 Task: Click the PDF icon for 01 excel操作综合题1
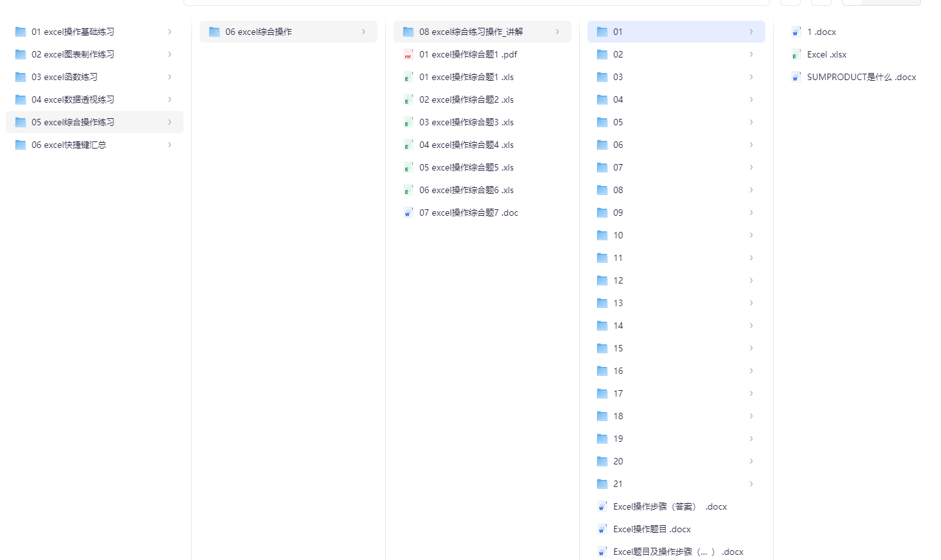click(408, 55)
